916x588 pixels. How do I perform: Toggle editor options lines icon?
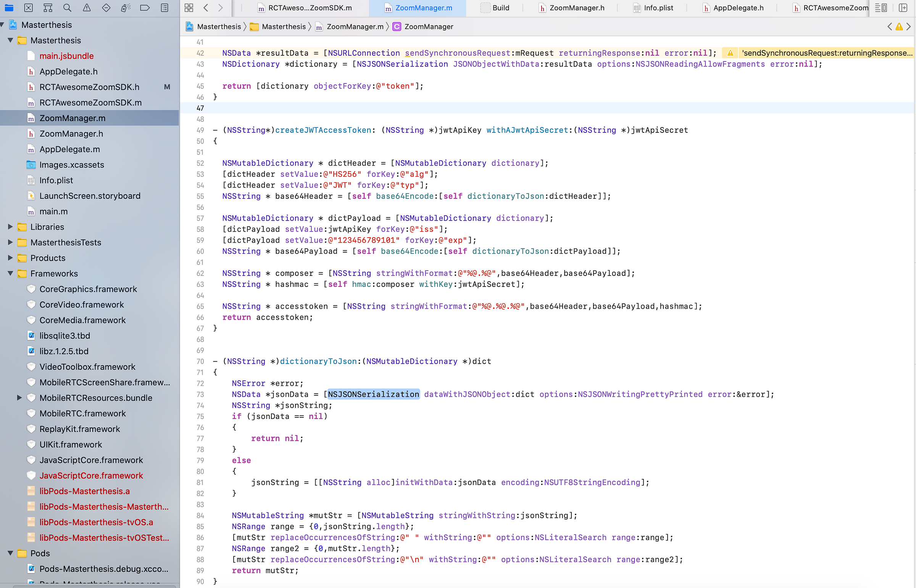pos(881,8)
